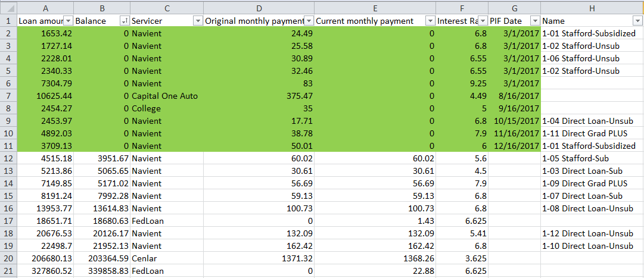The width and height of the screenshot is (644, 278).
Task: Click the select-all corner triangle
Action: [x=8, y=8]
